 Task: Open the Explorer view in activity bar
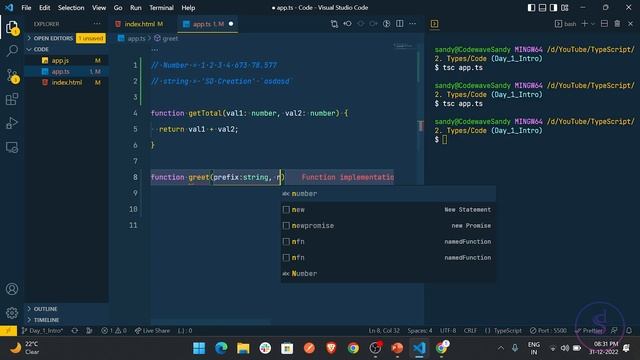click(12, 27)
